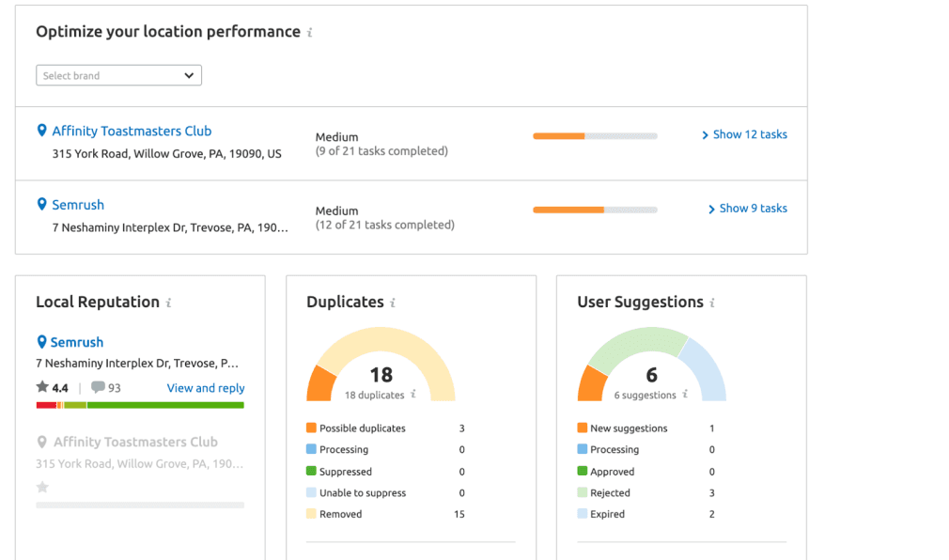Click info icon beside 18 duplicates label
The height and width of the screenshot is (560, 949).
413,394
